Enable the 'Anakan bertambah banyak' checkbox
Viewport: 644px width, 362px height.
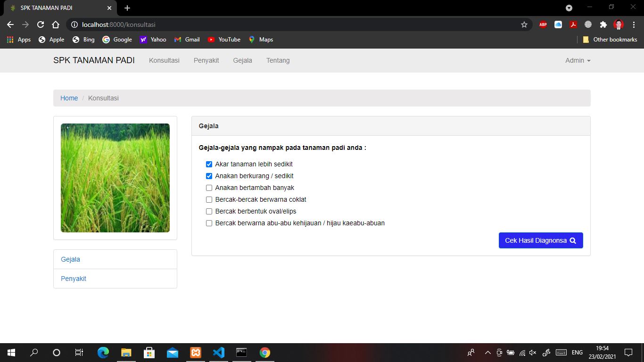(209, 188)
